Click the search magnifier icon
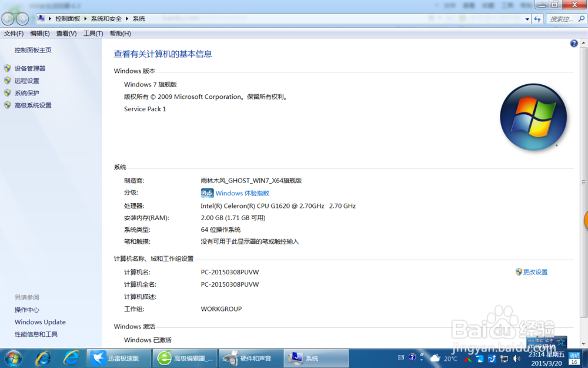Viewport: 588px width, 368px height. click(582, 19)
